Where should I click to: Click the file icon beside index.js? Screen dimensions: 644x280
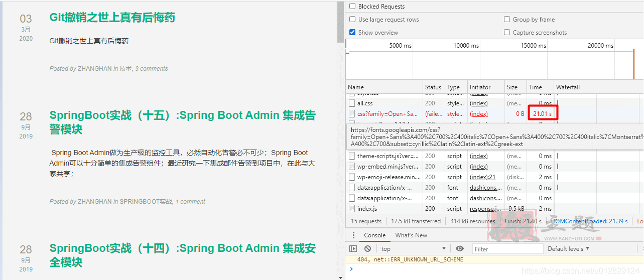(x=352, y=209)
